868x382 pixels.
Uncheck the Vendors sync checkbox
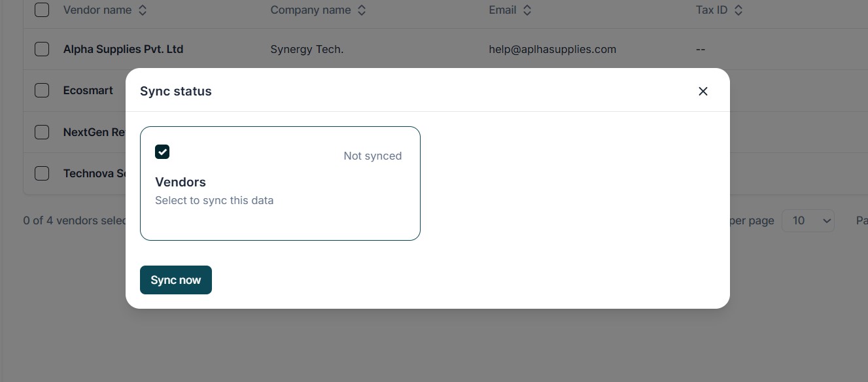click(x=162, y=152)
